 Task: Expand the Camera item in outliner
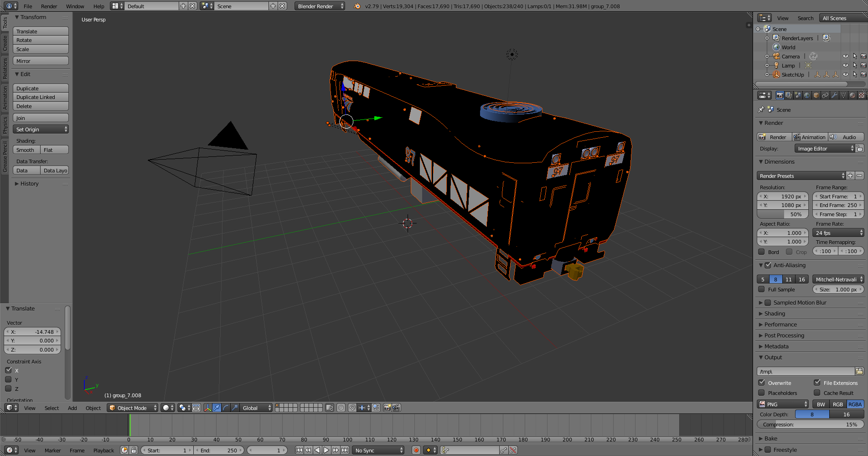pos(767,56)
